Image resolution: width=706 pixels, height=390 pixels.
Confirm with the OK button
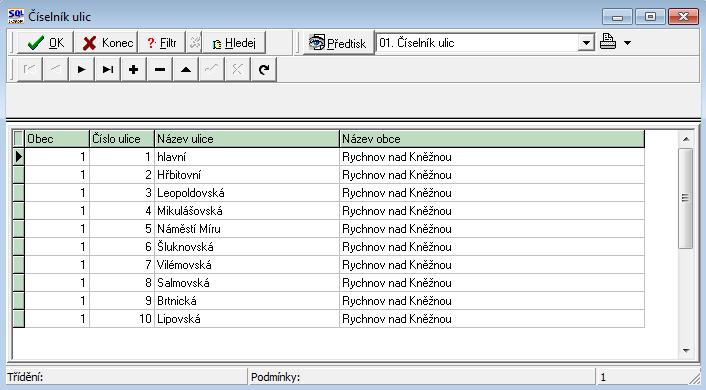[x=45, y=43]
